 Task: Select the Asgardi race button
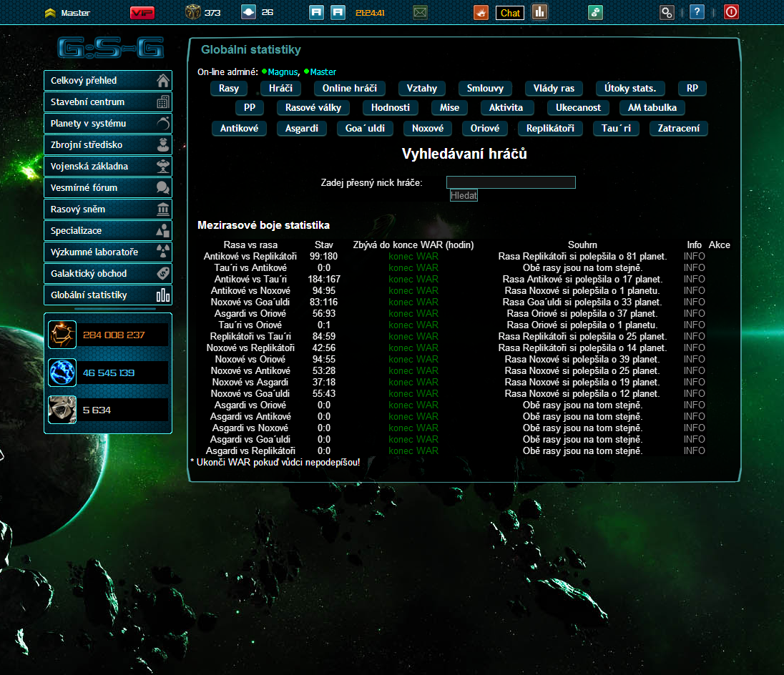301,129
